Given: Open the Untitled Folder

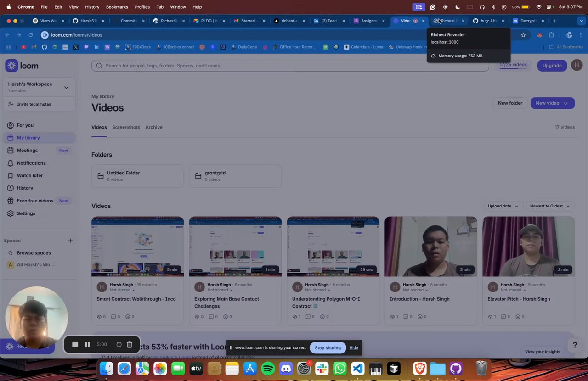Looking at the screenshot, I should point(137,176).
